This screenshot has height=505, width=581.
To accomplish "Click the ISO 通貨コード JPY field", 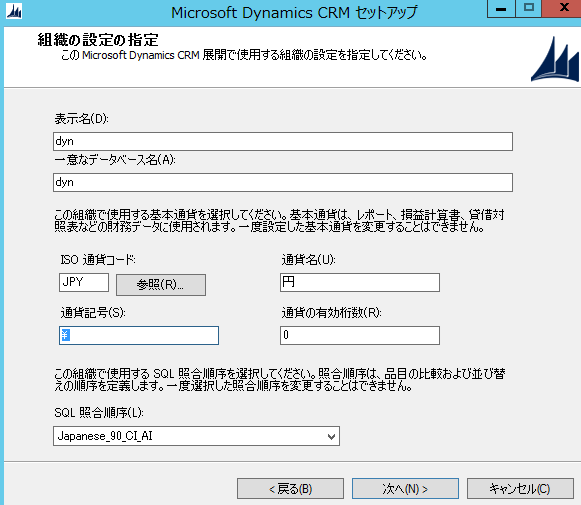I will point(84,282).
